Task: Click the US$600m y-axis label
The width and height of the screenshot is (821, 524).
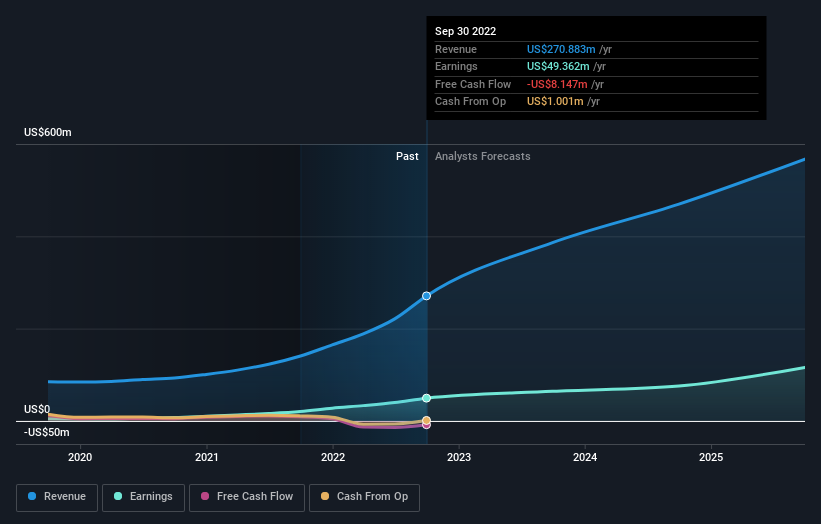Action: 48,132
